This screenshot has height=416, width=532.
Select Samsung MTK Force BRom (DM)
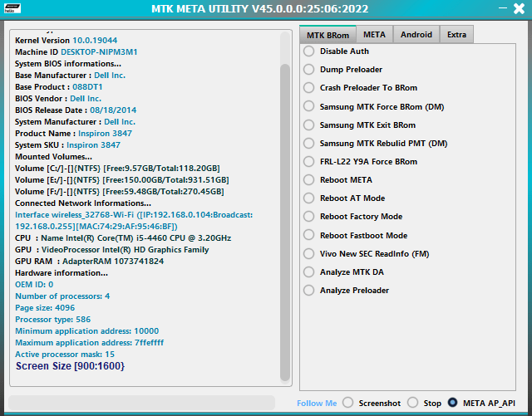coord(373,107)
